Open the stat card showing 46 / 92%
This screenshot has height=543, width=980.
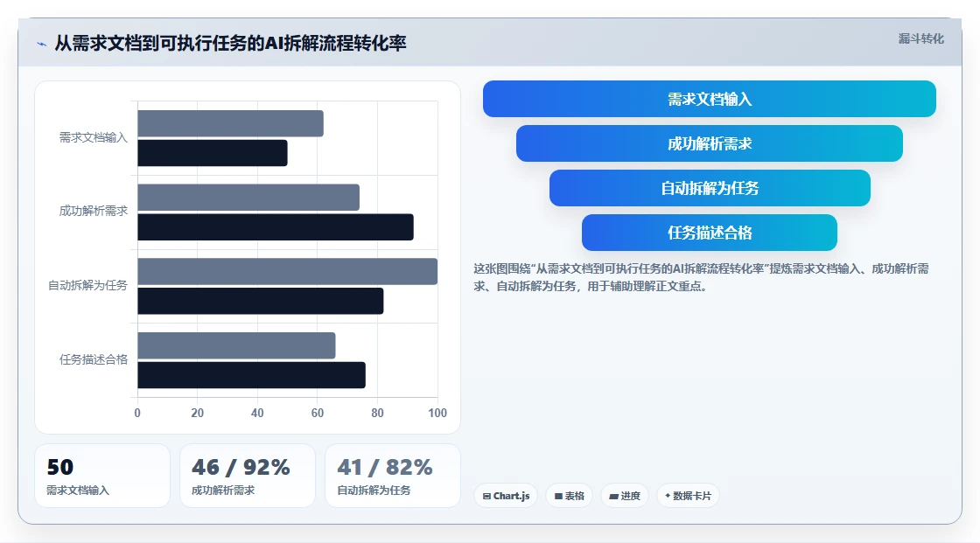pos(248,476)
